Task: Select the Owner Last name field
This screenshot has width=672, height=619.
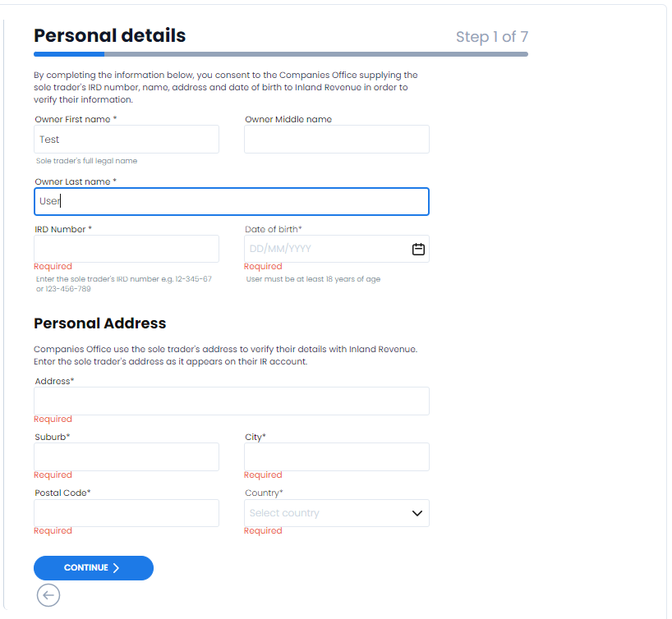Action: point(232,201)
